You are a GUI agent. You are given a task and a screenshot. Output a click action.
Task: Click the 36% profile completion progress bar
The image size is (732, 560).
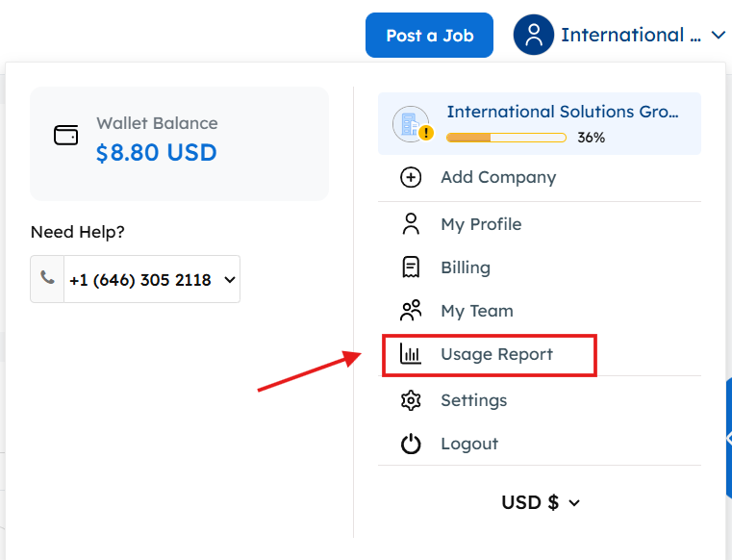pyautogui.click(x=506, y=138)
